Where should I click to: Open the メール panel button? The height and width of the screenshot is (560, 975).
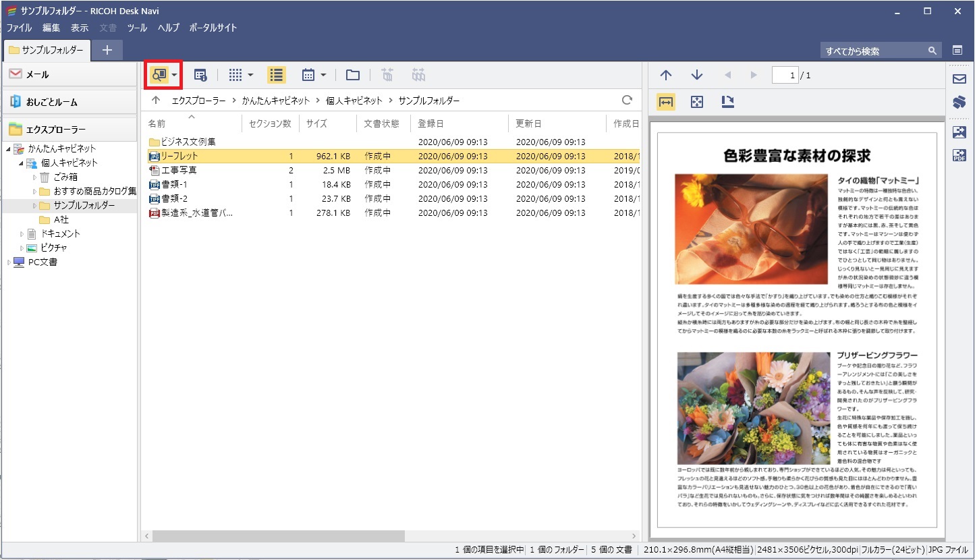[69, 74]
